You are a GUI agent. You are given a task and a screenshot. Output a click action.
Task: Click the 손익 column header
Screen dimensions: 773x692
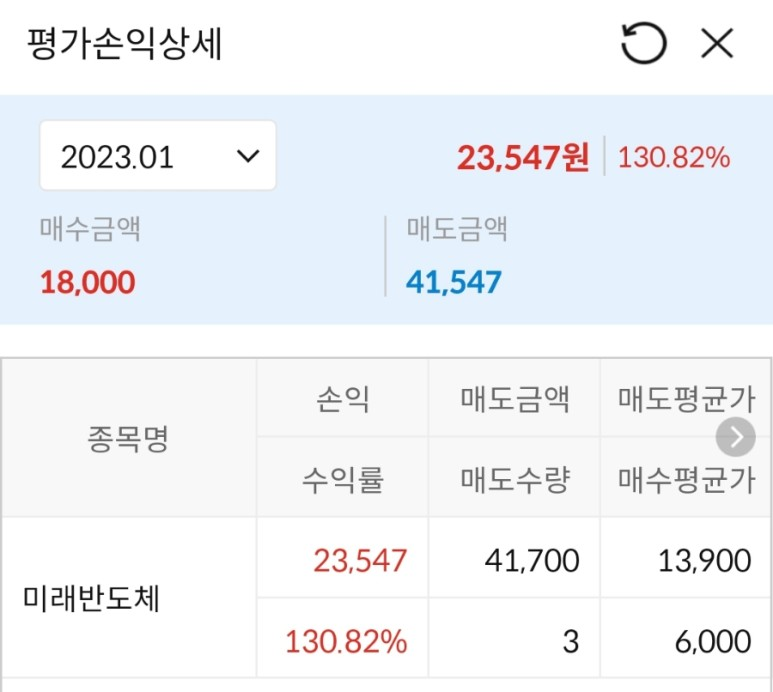(343, 398)
